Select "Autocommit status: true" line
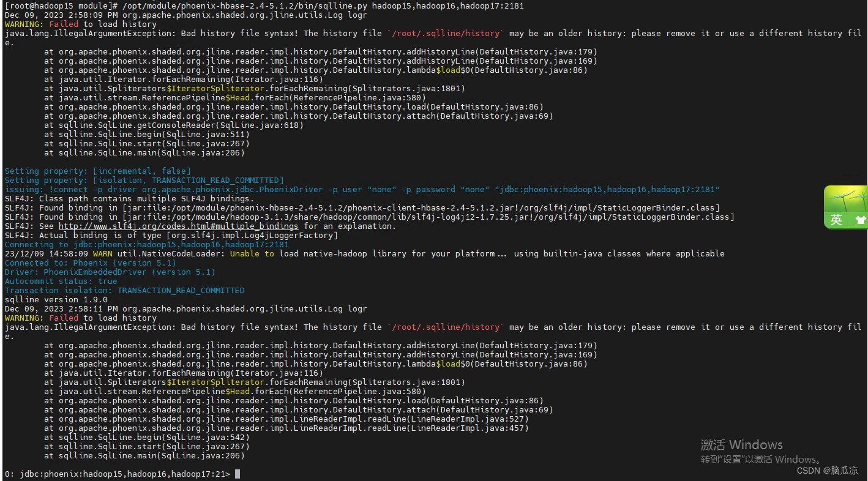 [61, 281]
